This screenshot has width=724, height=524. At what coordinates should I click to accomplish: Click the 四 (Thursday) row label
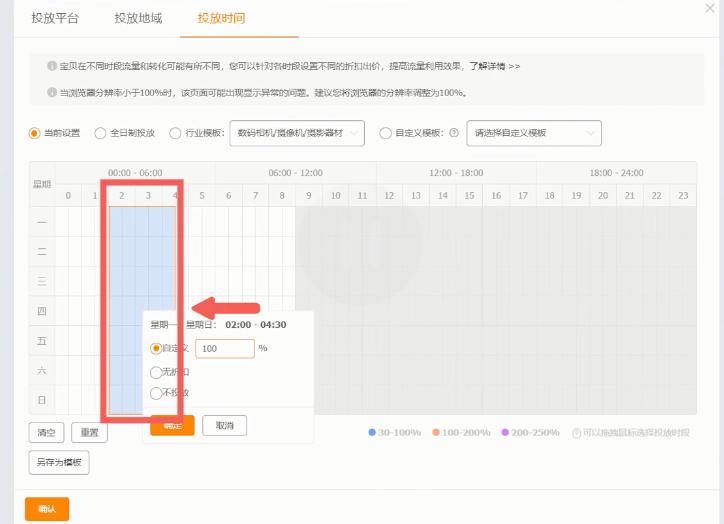[42, 311]
